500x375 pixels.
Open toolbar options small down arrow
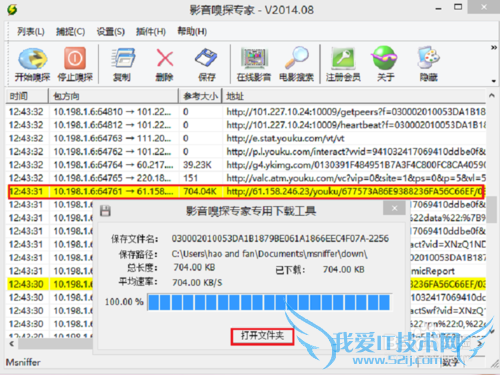click(493, 81)
